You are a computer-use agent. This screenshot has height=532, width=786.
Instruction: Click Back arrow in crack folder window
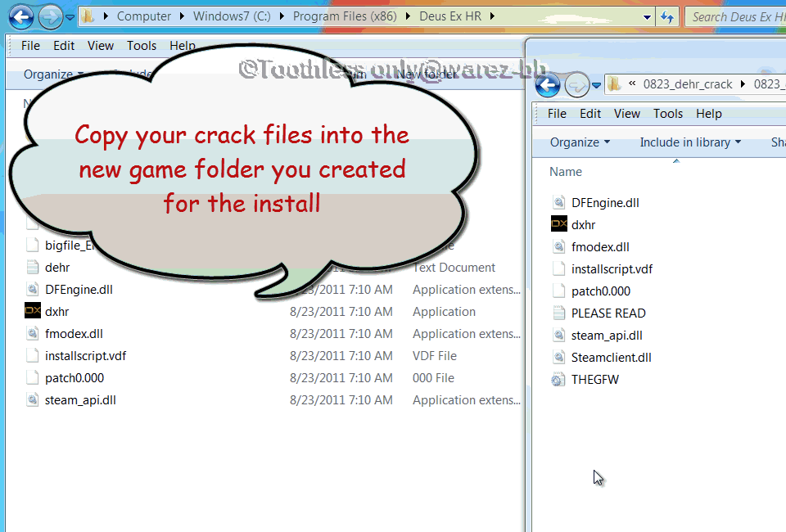[x=548, y=85]
